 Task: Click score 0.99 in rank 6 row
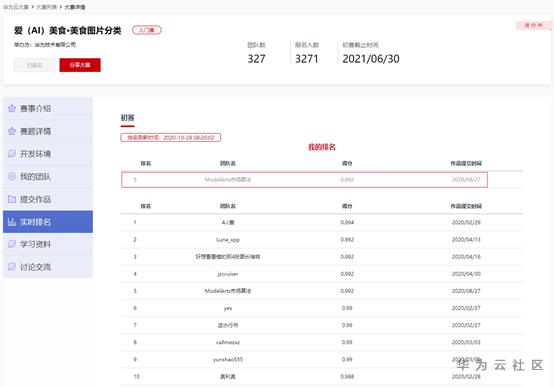347,308
